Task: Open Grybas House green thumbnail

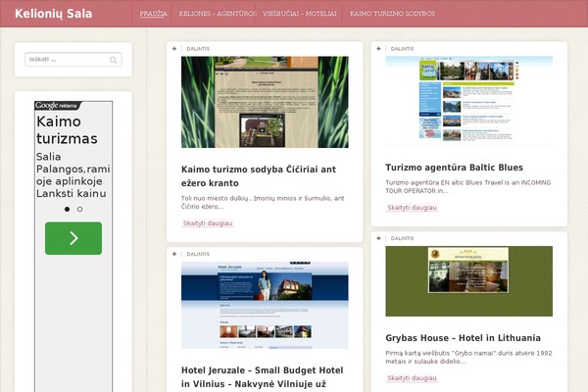Action: (x=469, y=281)
